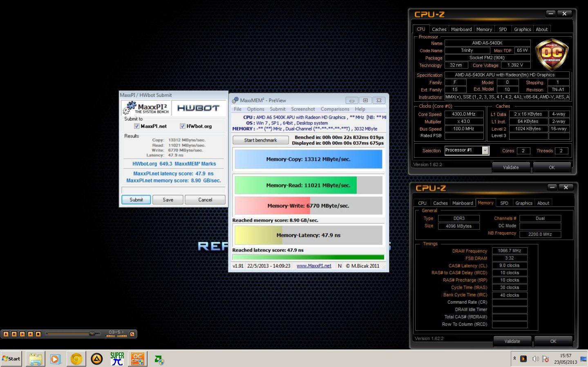Switch to Caches tab in bottom CPU-Z window
588x367 pixels.
click(x=440, y=203)
